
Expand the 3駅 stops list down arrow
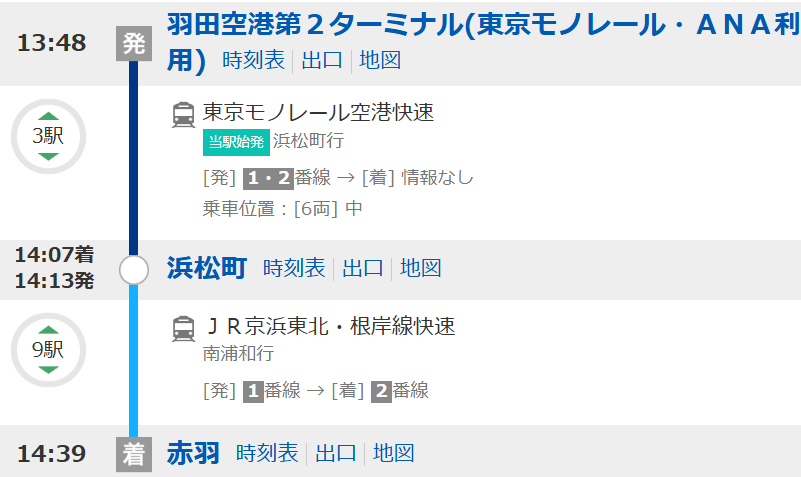49,156
